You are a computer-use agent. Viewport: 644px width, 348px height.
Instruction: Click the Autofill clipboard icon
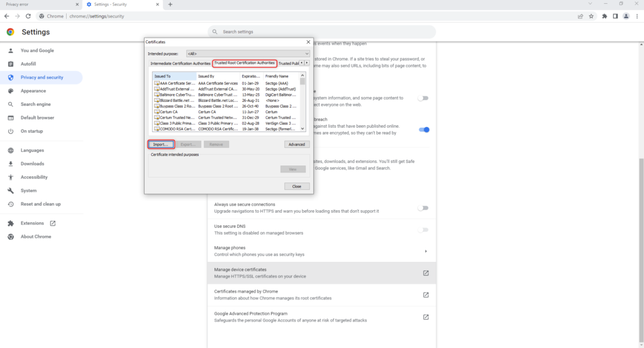tap(11, 64)
